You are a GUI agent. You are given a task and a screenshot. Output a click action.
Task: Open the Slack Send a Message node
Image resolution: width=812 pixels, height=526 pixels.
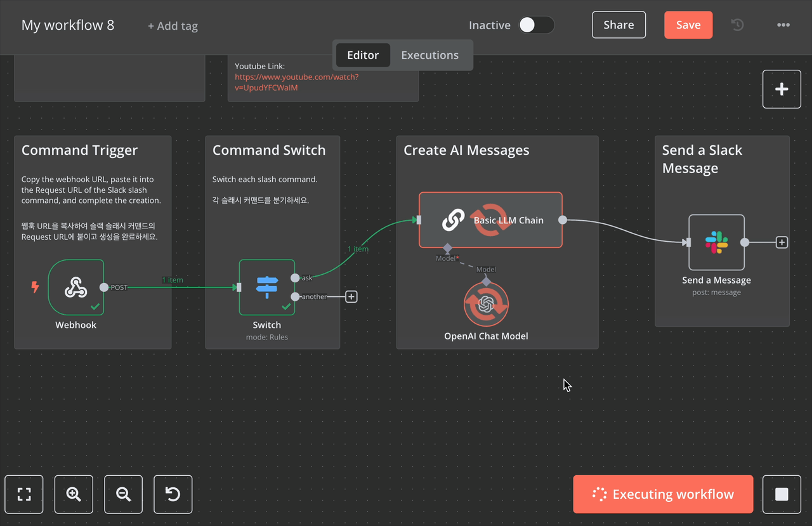(716, 242)
